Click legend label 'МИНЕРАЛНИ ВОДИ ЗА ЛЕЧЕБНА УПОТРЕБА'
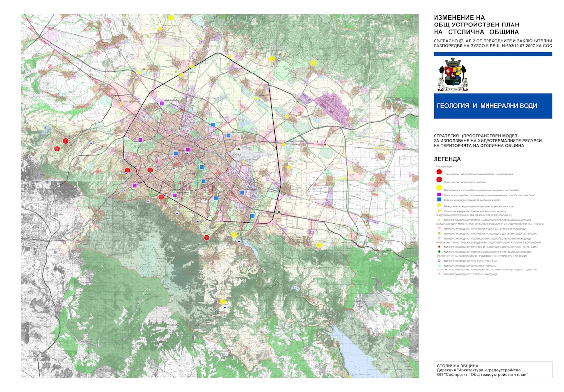This screenshot has width=564, height=392. 470,266
